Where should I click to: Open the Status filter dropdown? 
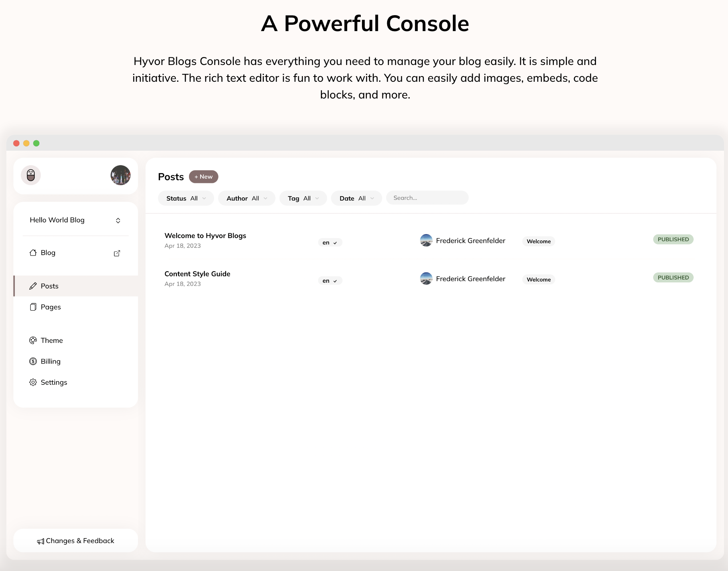click(186, 198)
